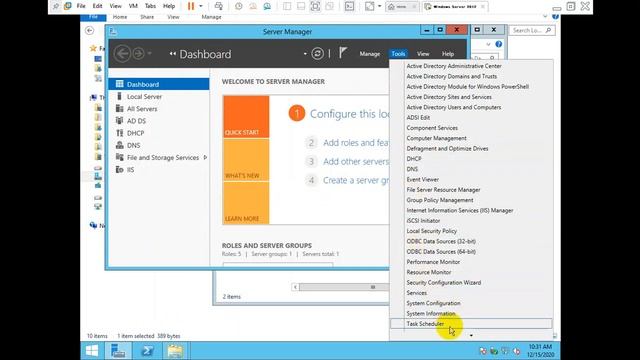Open the notifications flag icon
Image resolution: width=640 pixels, height=360 pixels.
coord(343,53)
